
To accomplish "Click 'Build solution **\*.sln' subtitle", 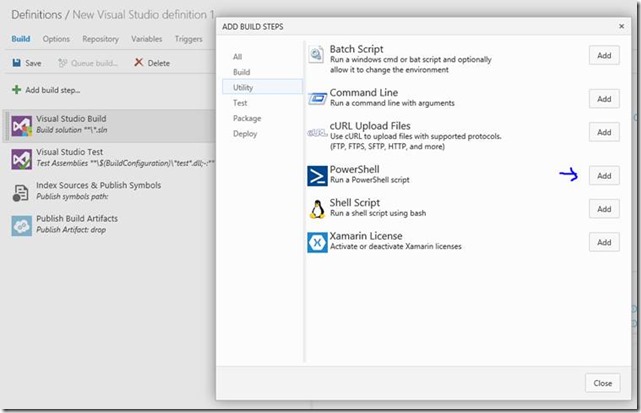I will tap(72, 130).
